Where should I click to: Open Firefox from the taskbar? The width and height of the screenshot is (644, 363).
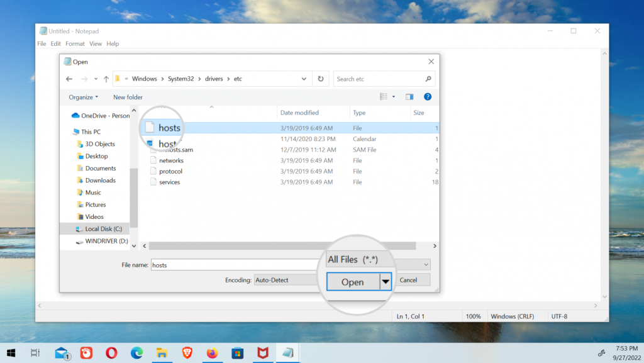pyautogui.click(x=213, y=353)
